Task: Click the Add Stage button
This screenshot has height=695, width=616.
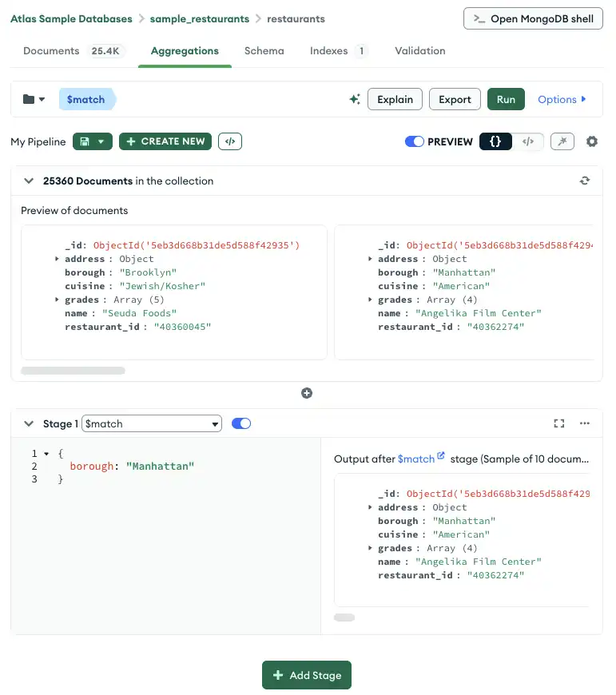Action: point(307,675)
